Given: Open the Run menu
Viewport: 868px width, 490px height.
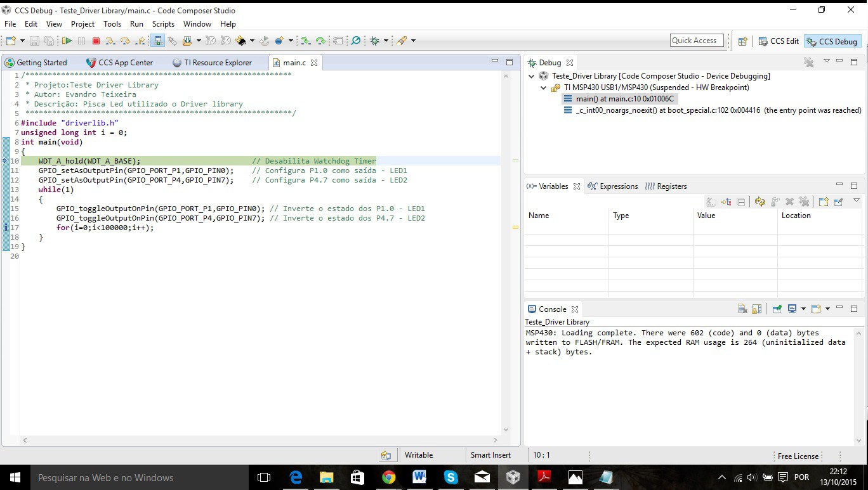Looking at the screenshot, I should coord(136,24).
